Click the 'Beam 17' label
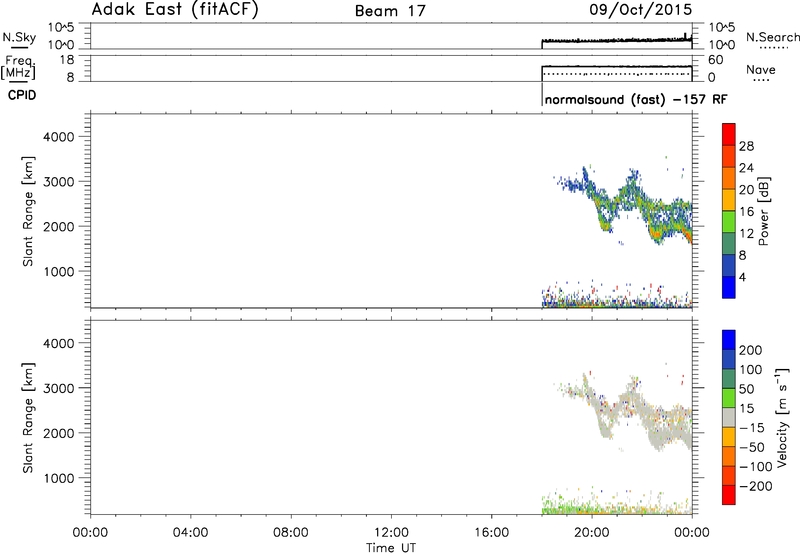800x554 pixels. pyautogui.click(x=390, y=11)
